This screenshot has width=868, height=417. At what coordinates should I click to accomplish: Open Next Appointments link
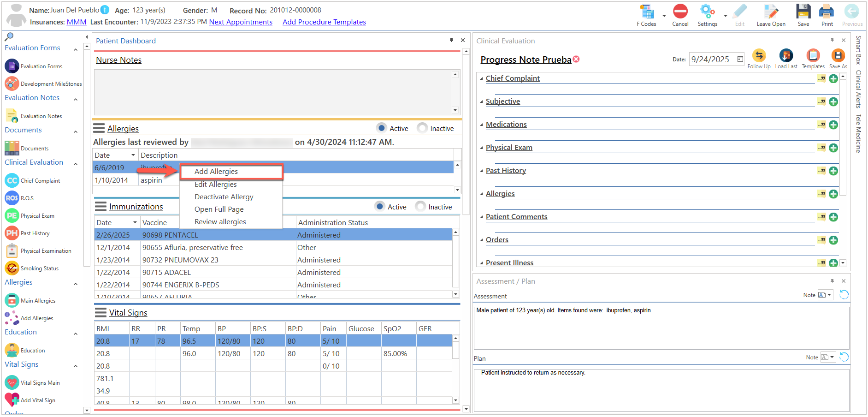click(x=241, y=22)
